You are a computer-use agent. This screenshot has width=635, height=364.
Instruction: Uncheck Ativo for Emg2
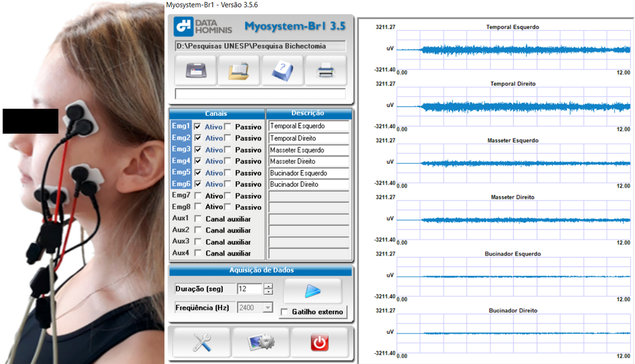[x=198, y=138]
